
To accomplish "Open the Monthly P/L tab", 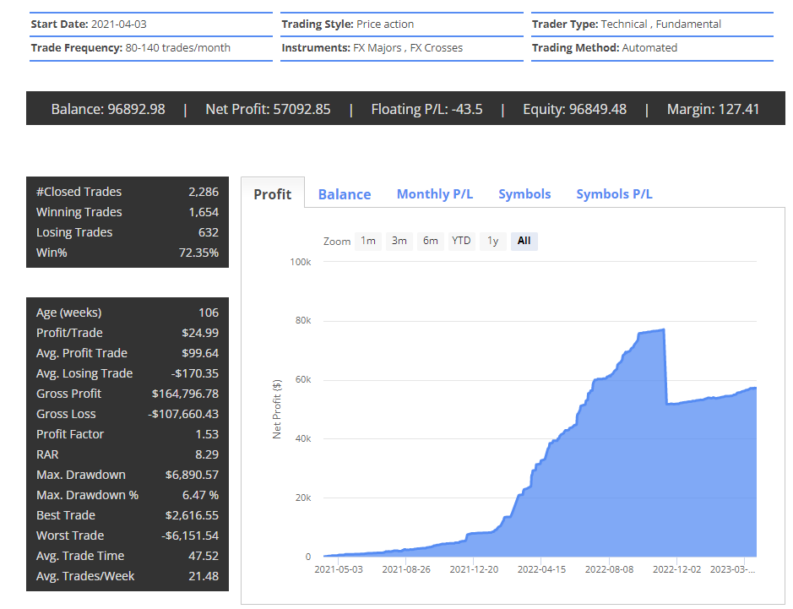I will pos(434,194).
